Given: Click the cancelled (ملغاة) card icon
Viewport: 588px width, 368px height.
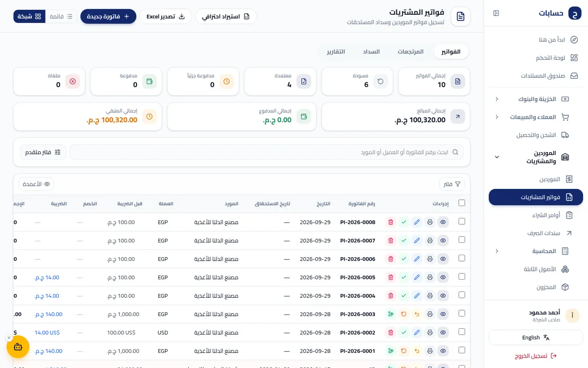Looking at the screenshot, I should (x=73, y=81).
